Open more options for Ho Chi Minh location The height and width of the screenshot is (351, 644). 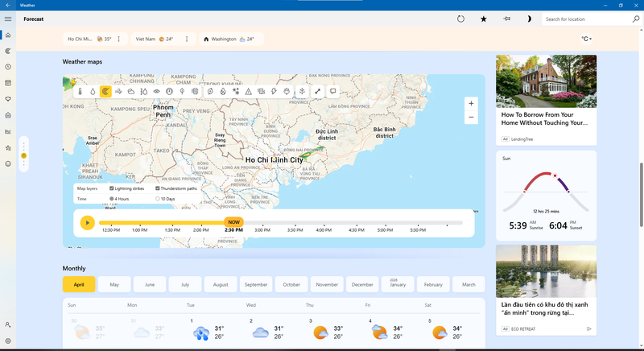(118, 39)
